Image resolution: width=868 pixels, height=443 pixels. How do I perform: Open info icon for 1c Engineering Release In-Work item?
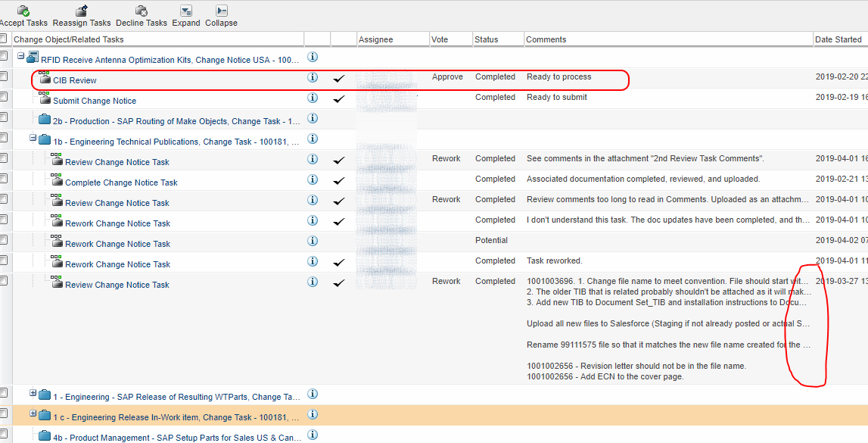point(313,415)
